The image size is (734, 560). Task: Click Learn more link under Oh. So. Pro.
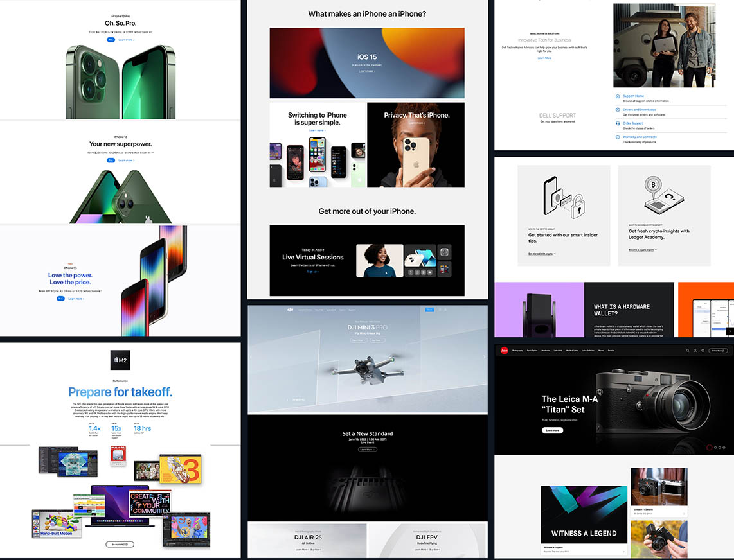tap(127, 40)
